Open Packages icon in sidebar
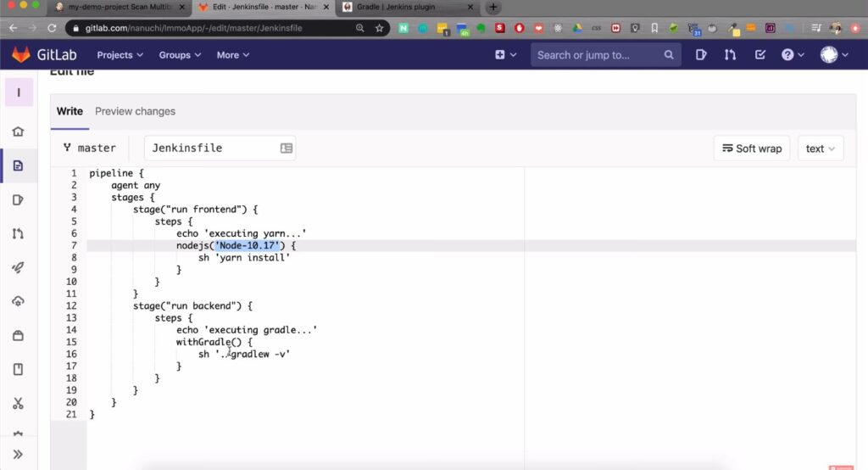868x470 pixels. click(x=19, y=335)
